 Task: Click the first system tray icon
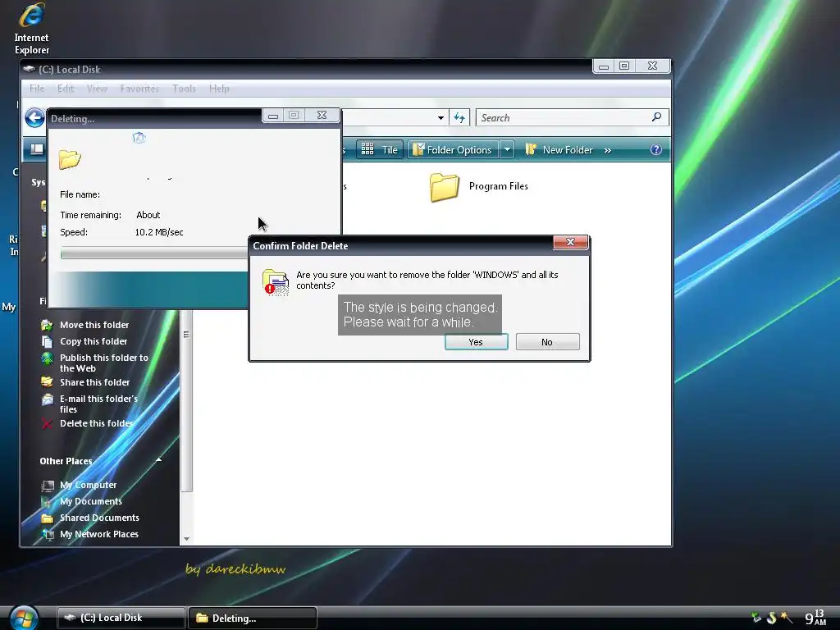pyautogui.click(x=756, y=618)
